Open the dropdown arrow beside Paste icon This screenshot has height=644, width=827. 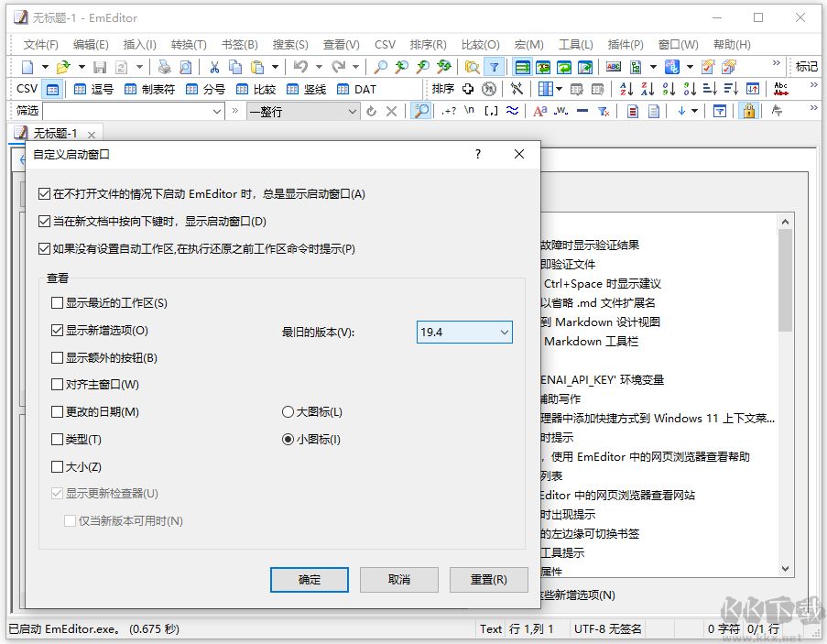275,67
